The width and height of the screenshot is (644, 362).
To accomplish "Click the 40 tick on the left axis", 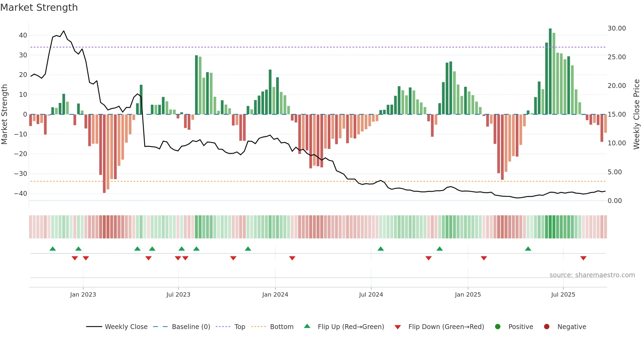I will [23, 35].
